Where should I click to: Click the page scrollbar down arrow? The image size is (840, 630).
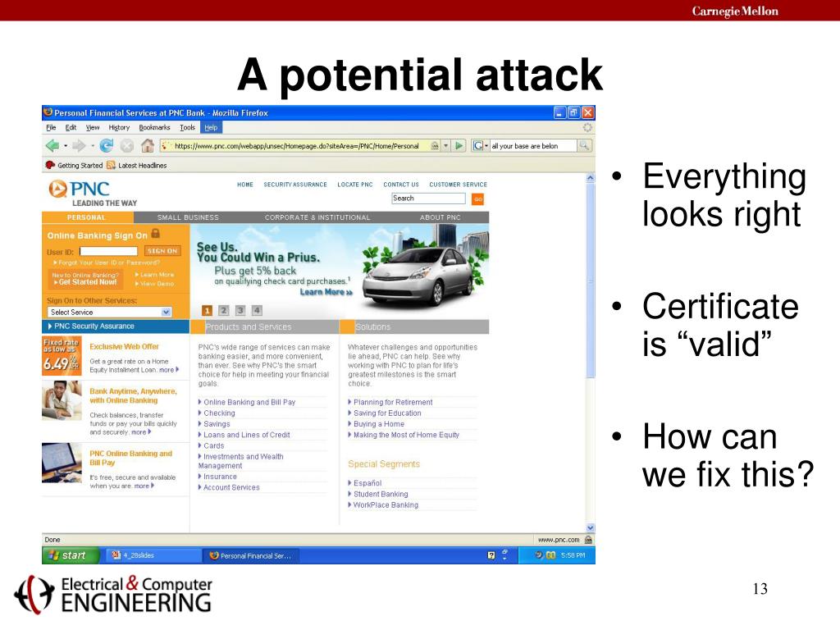(591, 527)
